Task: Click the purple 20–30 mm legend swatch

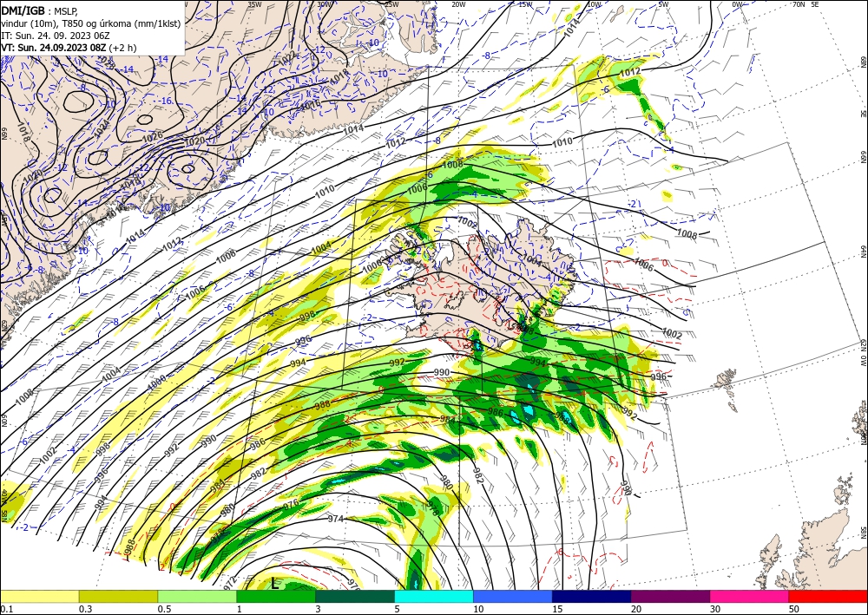Action: (x=670, y=596)
